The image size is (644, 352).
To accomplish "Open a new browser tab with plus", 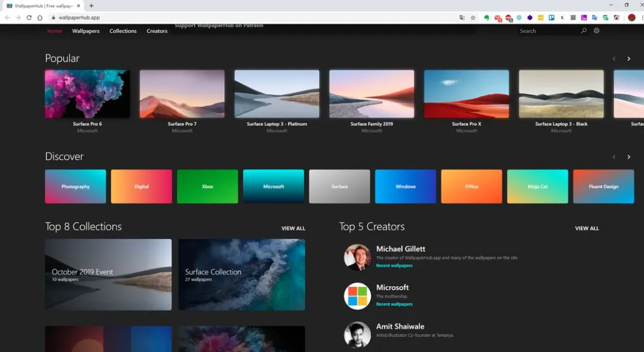I will click(91, 6).
